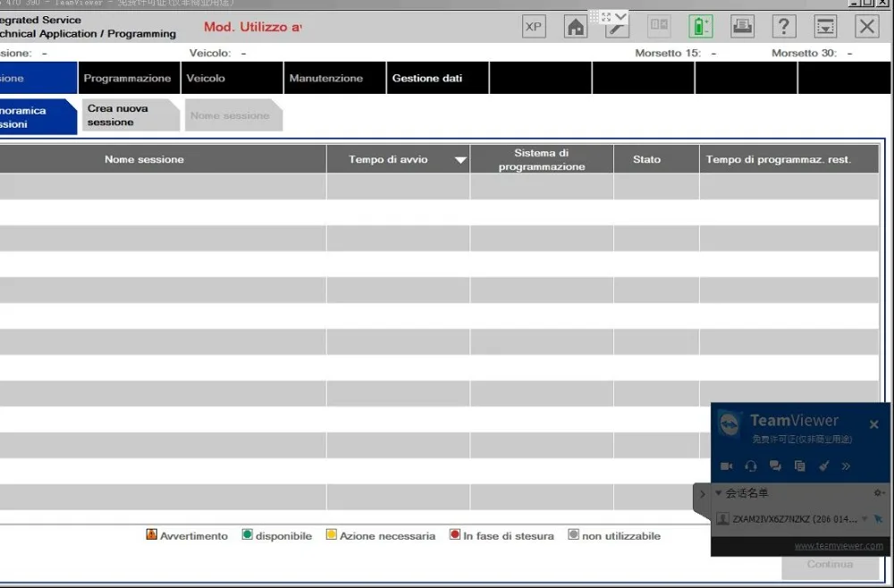Sort by Nome sessione column header
The width and height of the screenshot is (894, 588).
pyautogui.click(x=144, y=159)
